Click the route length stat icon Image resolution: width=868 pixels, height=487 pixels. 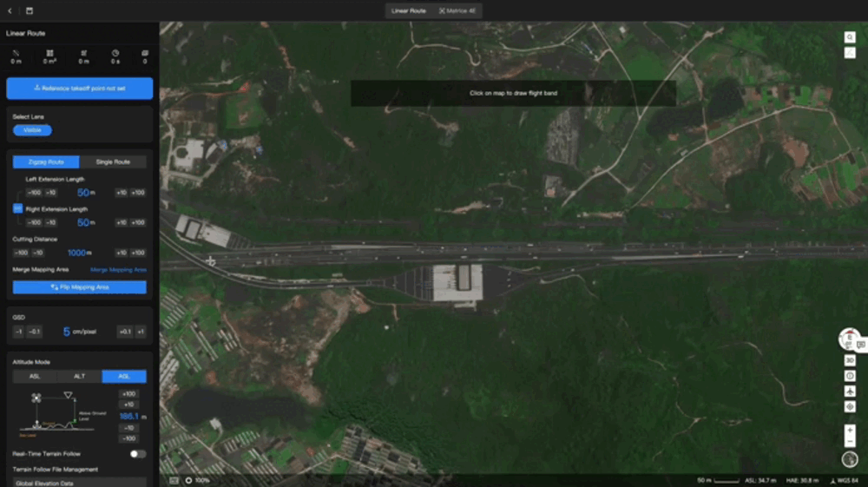click(16, 53)
